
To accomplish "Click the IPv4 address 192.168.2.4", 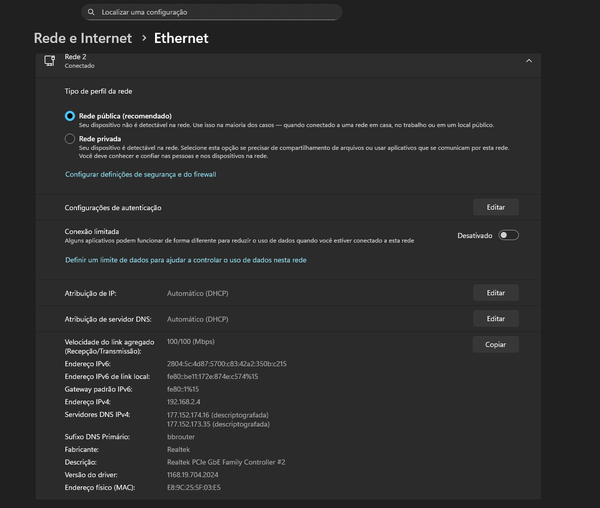I will point(185,401).
